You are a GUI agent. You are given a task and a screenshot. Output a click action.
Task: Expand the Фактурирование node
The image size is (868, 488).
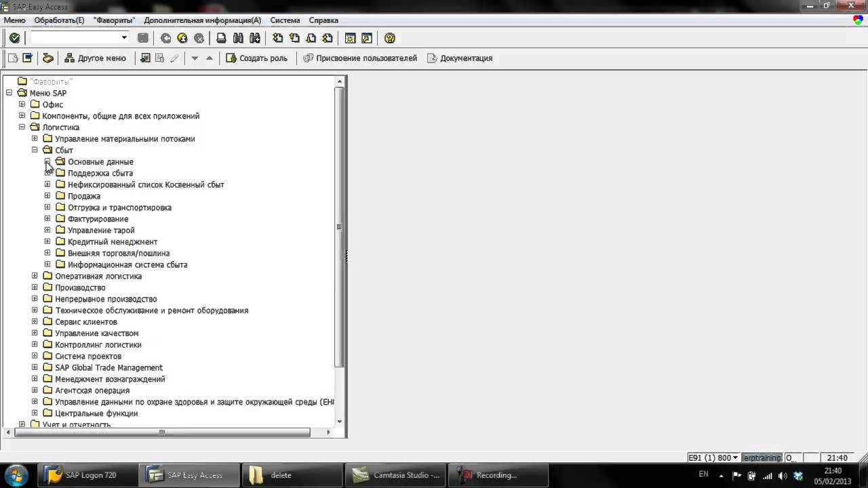47,218
